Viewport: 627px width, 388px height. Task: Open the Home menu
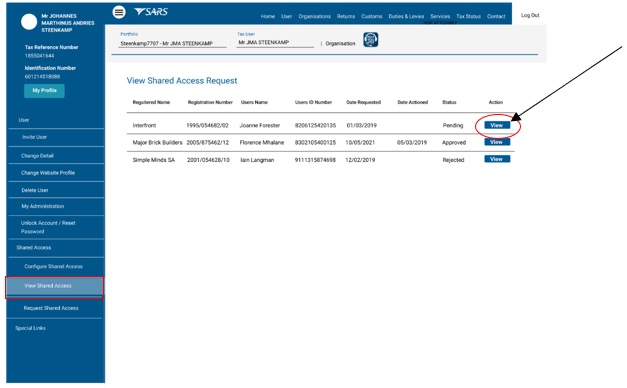(268, 16)
